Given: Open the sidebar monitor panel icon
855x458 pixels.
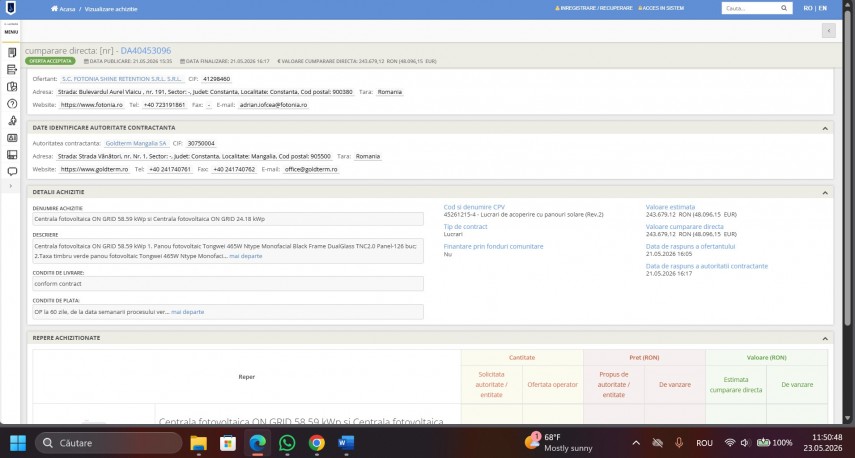Looking at the screenshot, I should point(11,155).
